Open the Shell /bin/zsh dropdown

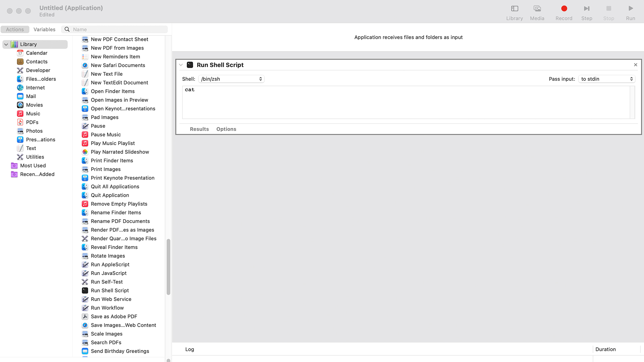231,79
